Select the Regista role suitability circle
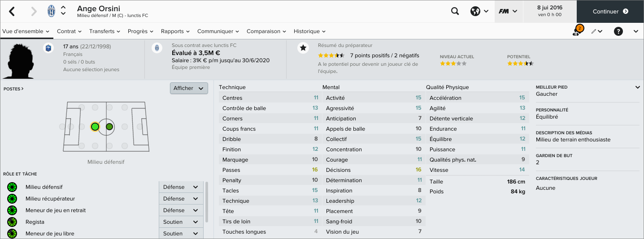 [12, 222]
